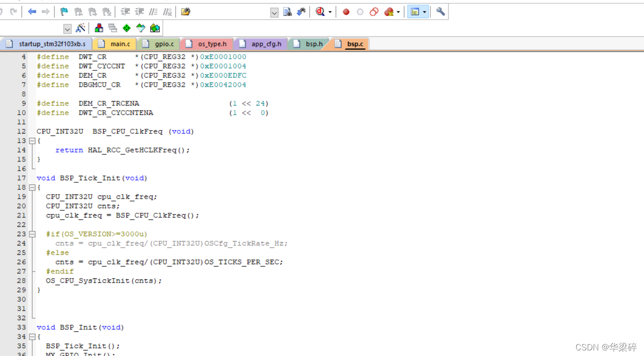644x356 pixels.
Task: Go to the next bookmark
Action: [92, 12]
